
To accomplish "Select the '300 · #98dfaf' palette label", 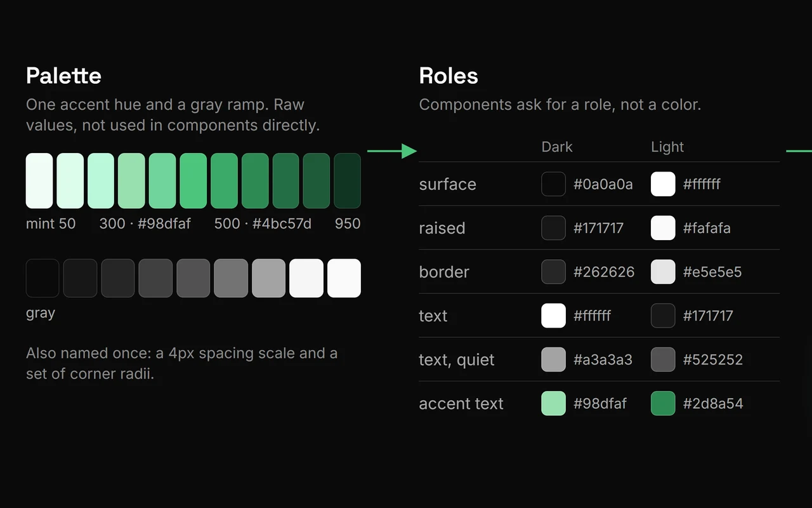I will point(145,224).
